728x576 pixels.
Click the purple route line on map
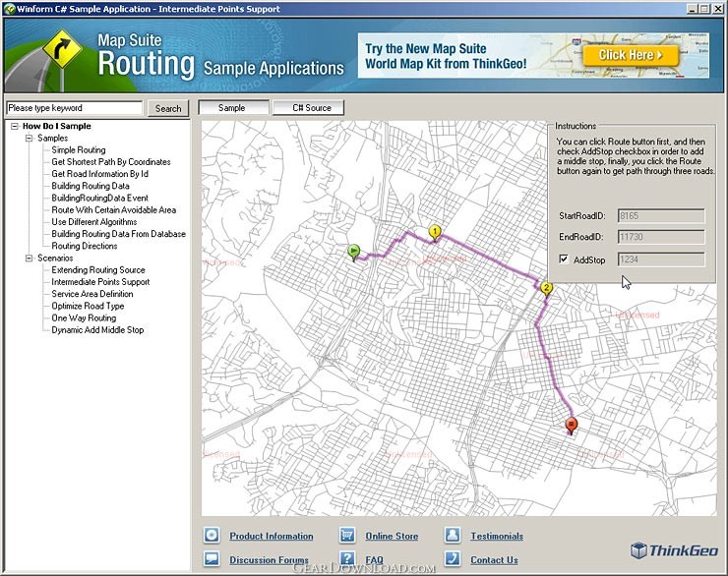click(488, 258)
